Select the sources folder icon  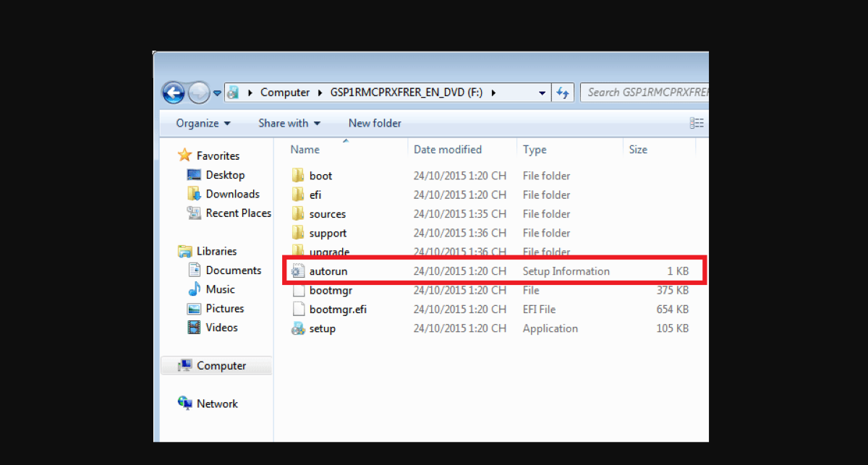(x=298, y=214)
